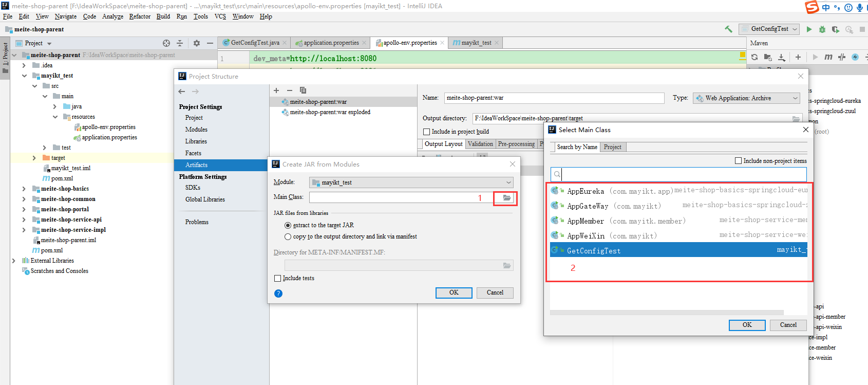868x385 pixels.
Task: Expand meite-shop-portal tree node
Action: (24, 209)
